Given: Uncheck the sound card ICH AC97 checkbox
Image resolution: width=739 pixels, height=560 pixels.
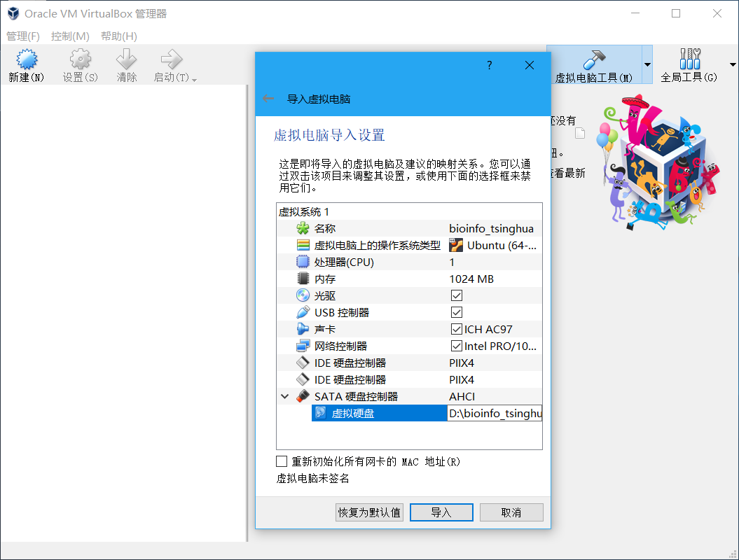Looking at the screenshot, I should coord(457,329).
